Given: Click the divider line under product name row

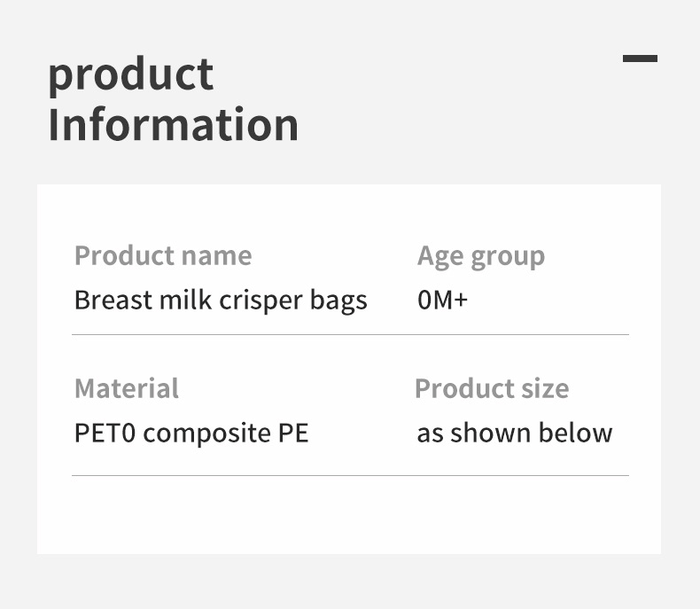Looking at the screenshot, I should pos(350,335).
